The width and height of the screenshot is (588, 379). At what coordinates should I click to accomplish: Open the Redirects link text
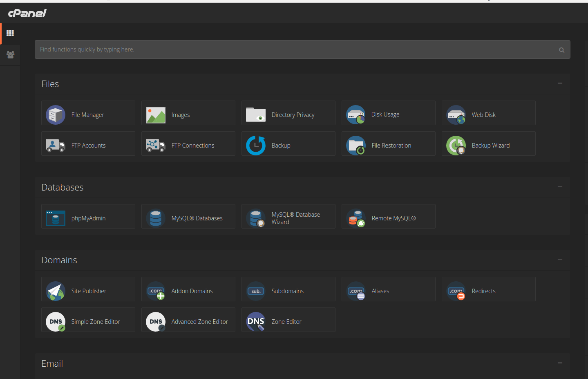tap(484, 291)
